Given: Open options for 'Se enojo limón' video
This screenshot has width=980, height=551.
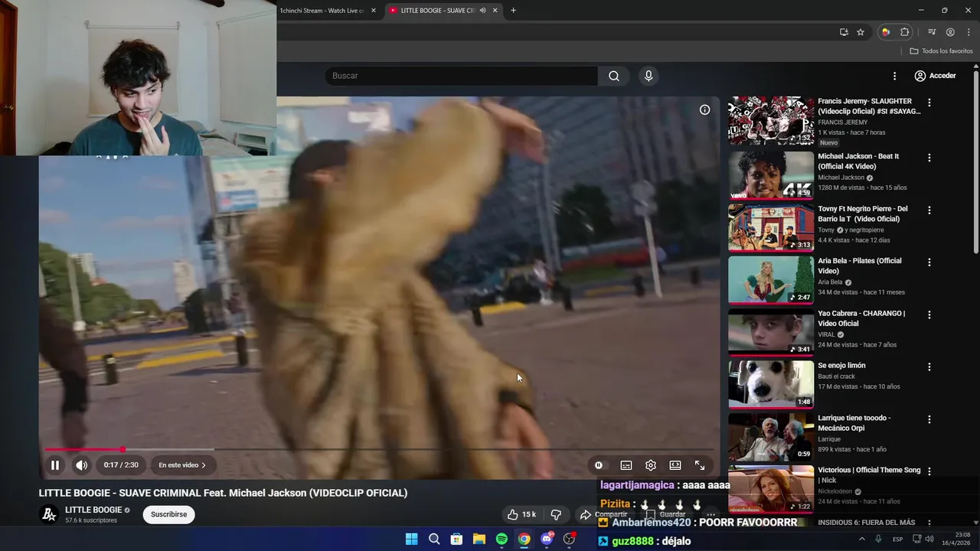Looking at the screenshot, I should point(929,367).
